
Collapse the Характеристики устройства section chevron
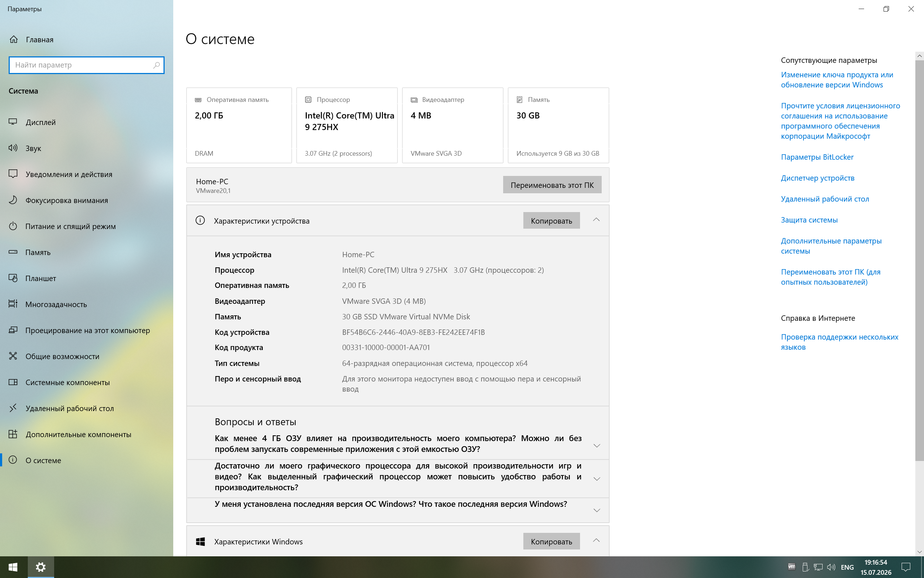tap(596, 220)
